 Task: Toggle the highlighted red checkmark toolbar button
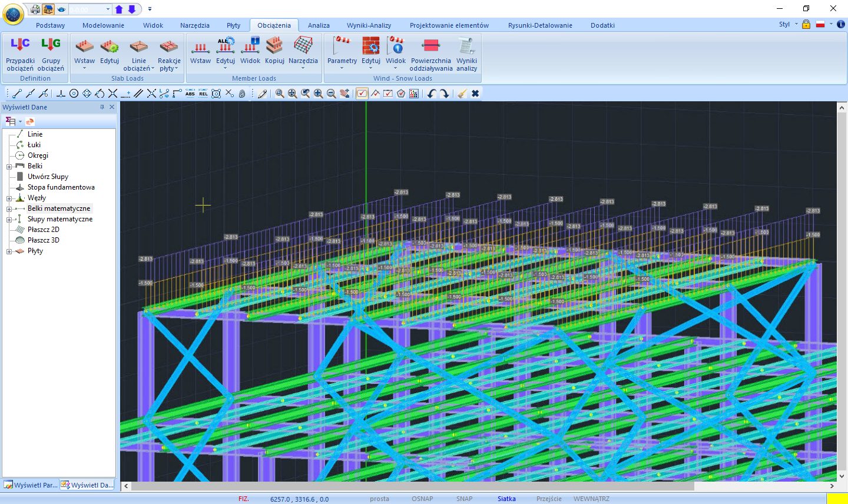362,94
